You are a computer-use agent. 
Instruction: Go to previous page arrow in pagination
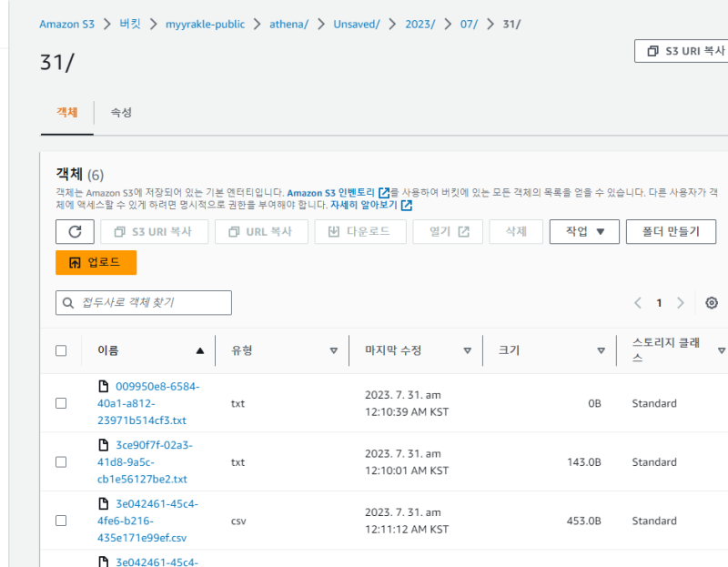[x=638, y=303]
